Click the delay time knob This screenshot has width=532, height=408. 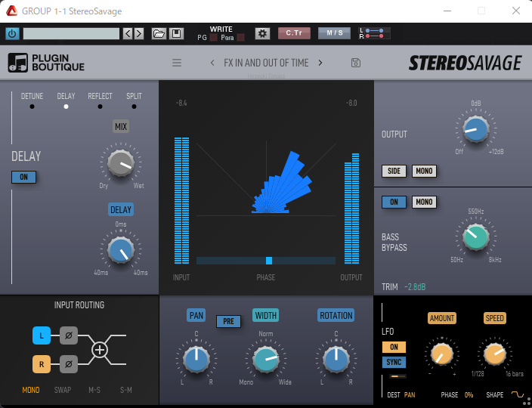[x=121, y=250]
